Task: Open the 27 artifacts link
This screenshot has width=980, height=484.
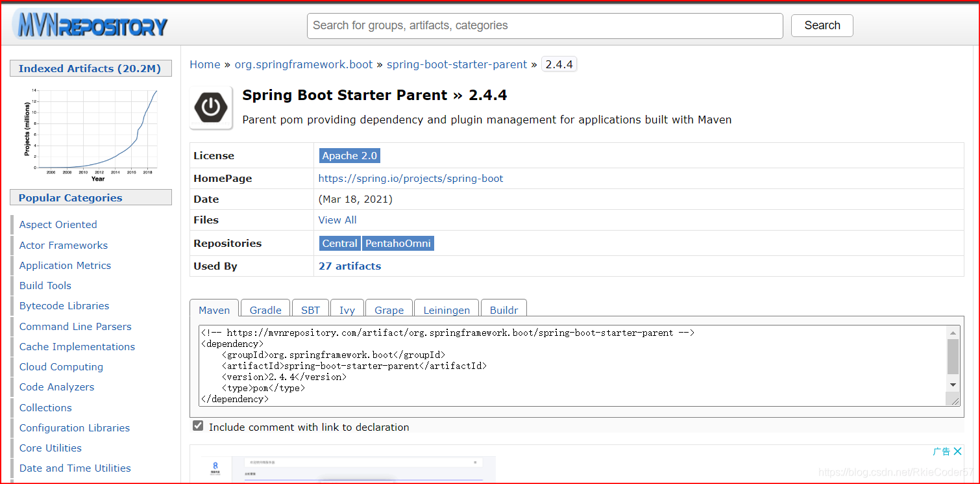Action: tap(350, 266)
